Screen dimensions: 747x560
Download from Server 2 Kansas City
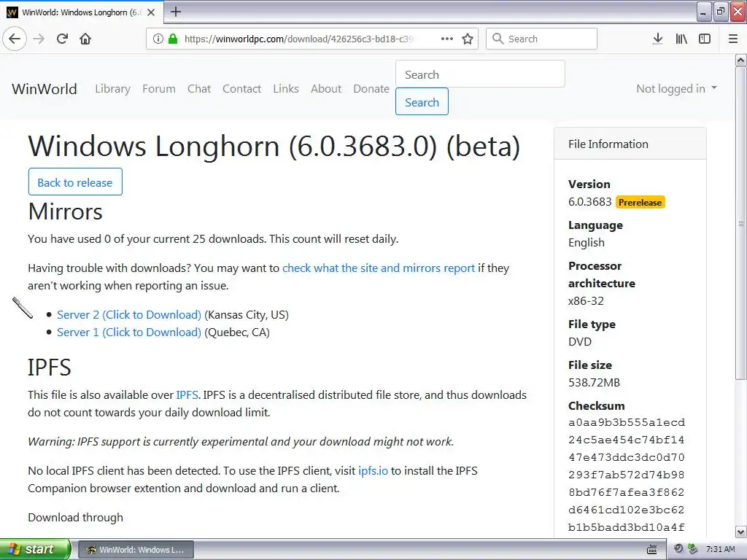[128, 315]
